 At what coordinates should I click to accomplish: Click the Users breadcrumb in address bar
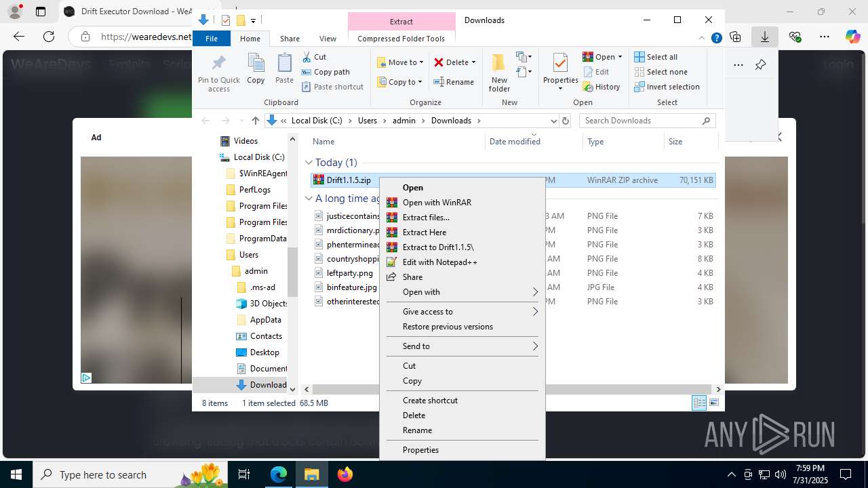[367, 121]
